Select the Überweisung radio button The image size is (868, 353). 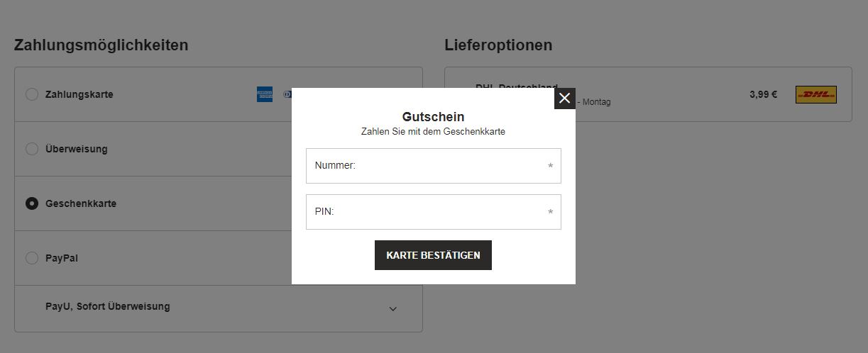pos(32,149)
